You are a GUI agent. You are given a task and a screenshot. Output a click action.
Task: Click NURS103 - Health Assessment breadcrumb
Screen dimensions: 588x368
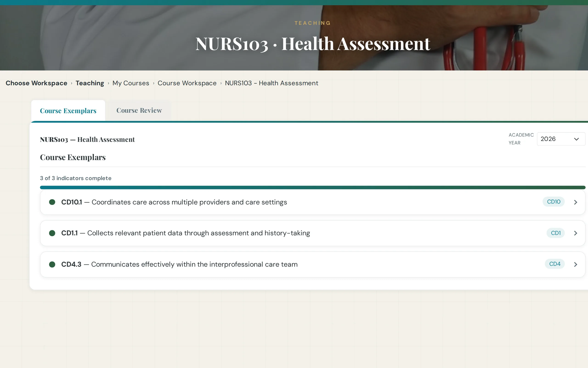coord(271,83)
